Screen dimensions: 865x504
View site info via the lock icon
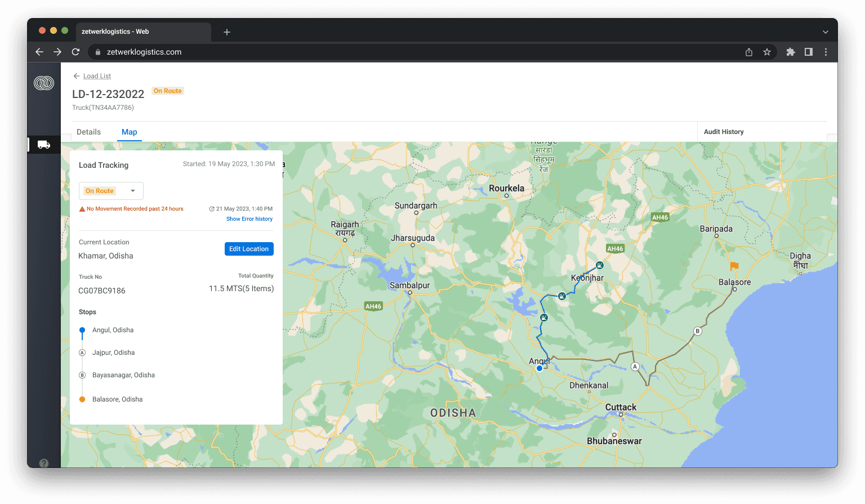[x=98, y=52]
